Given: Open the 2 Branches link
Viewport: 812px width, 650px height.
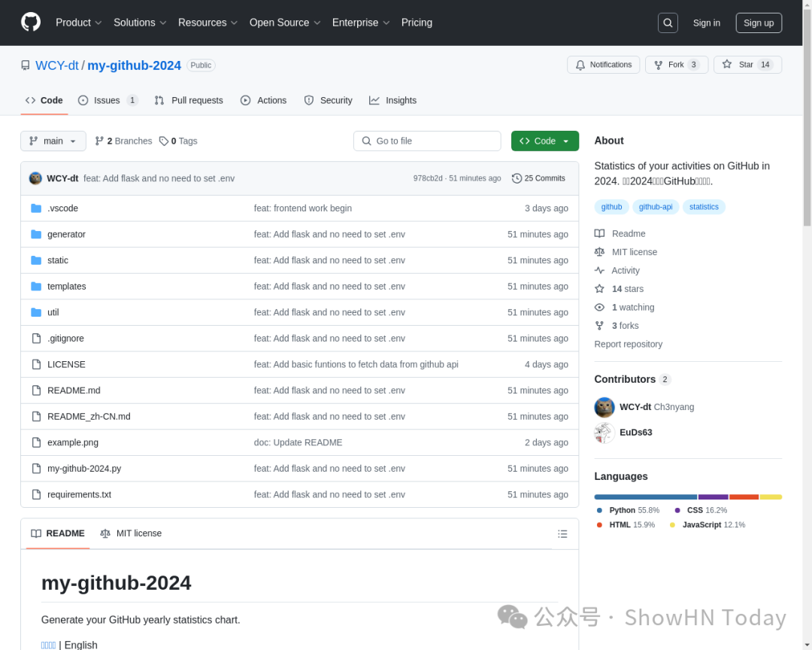Looking at the screenshot, I should click(124, 141).
